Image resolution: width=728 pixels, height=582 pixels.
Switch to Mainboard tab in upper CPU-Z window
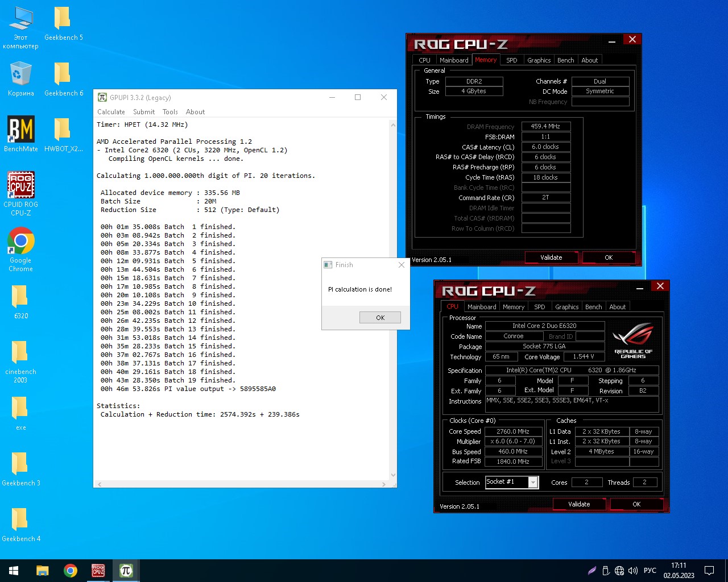[x=454, y=60]
